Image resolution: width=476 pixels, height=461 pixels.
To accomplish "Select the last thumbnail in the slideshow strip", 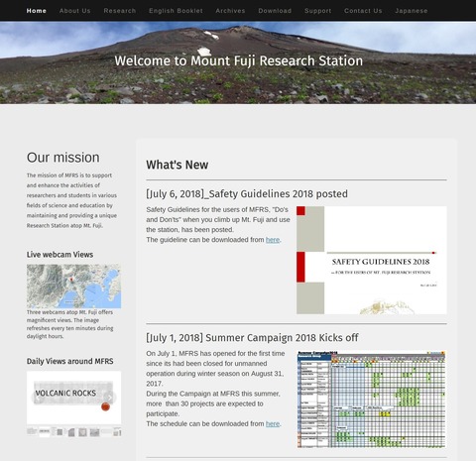I will tap(117, 431).
